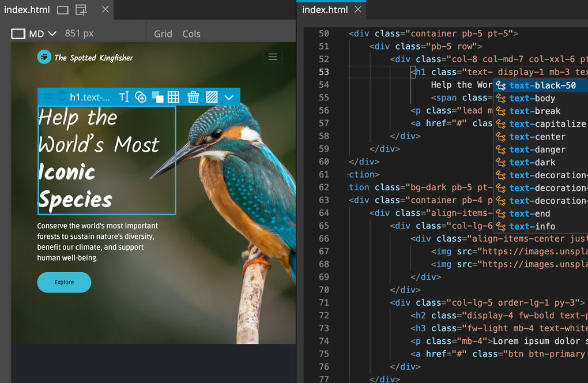Select text-black-50 autocomplete suggestion
The image size is (588, 383).
pos(540,85)
